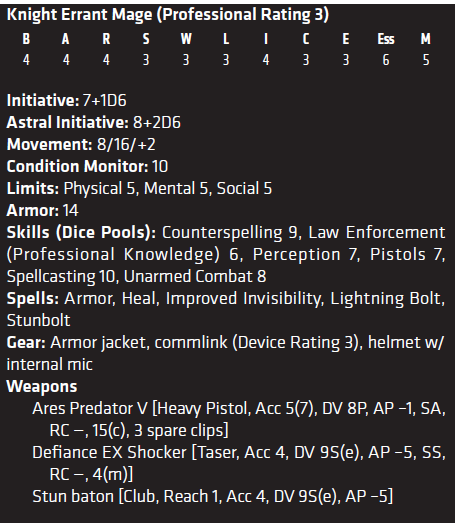Click the Ares Predator V weapon entry
The image size is (455, 523).
point(239,419)
